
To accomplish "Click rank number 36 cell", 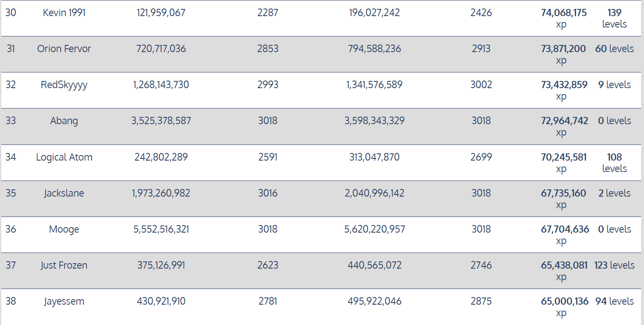I will pyautogui.click(x=11, y=229).
